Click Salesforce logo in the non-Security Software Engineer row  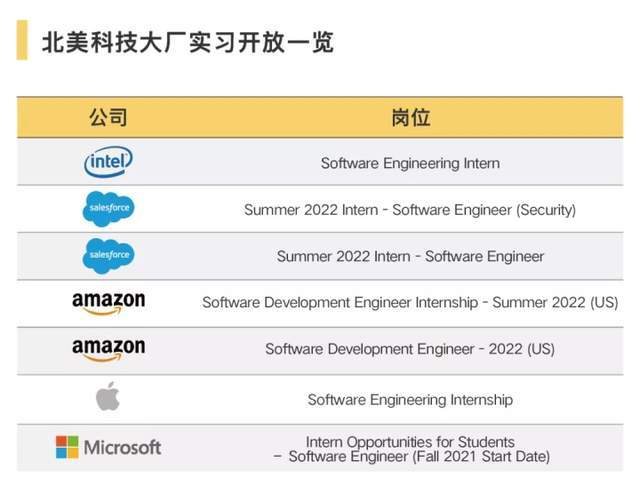(108, 256)
